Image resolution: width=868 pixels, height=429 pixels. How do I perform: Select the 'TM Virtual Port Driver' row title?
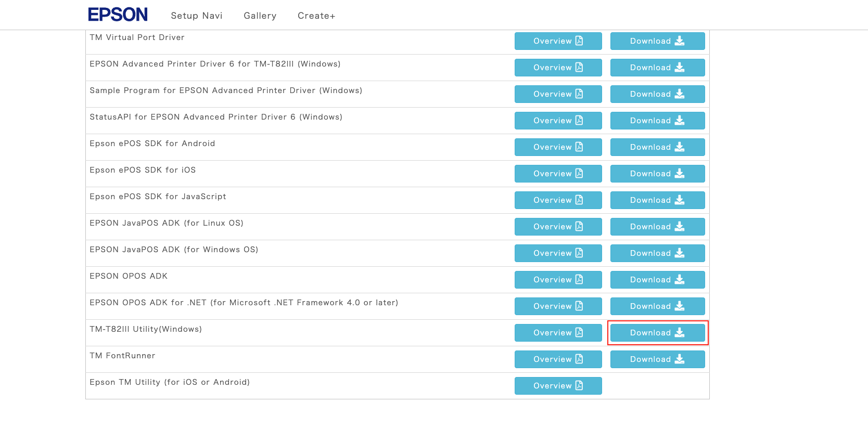coord(137,37)
